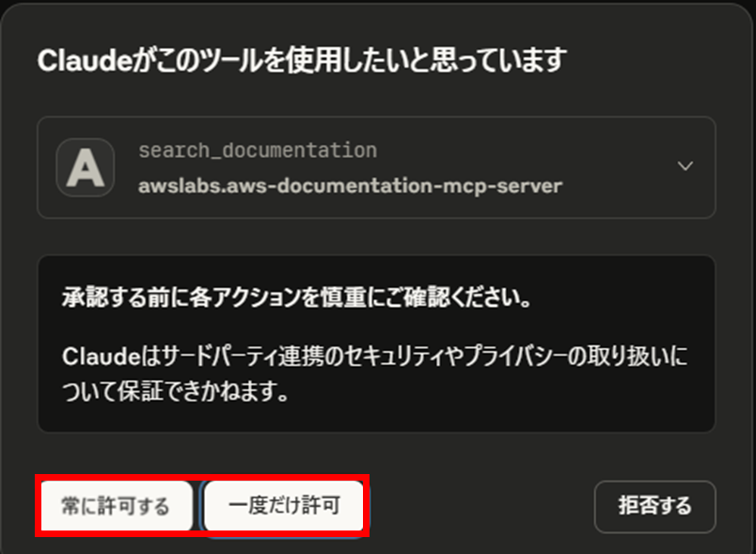Click 常に許可する to always allow
This screenshot has height=554, width=756.
pos(116,506)
